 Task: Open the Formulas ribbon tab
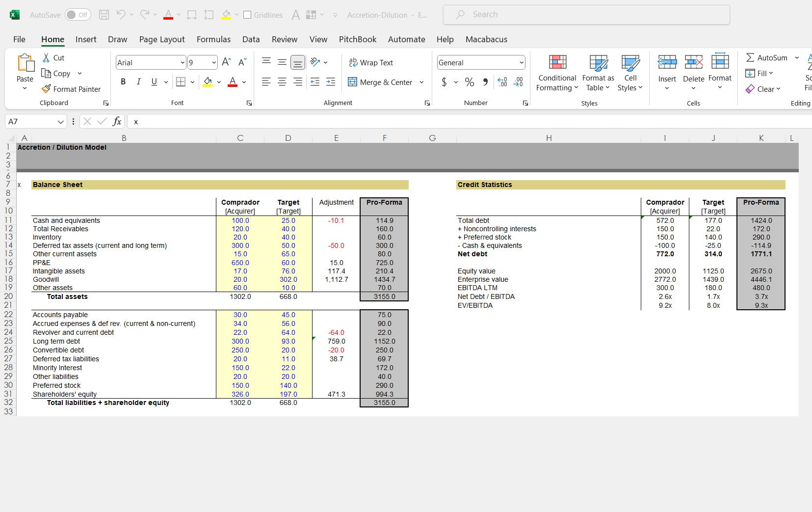(x=213, y=39)
